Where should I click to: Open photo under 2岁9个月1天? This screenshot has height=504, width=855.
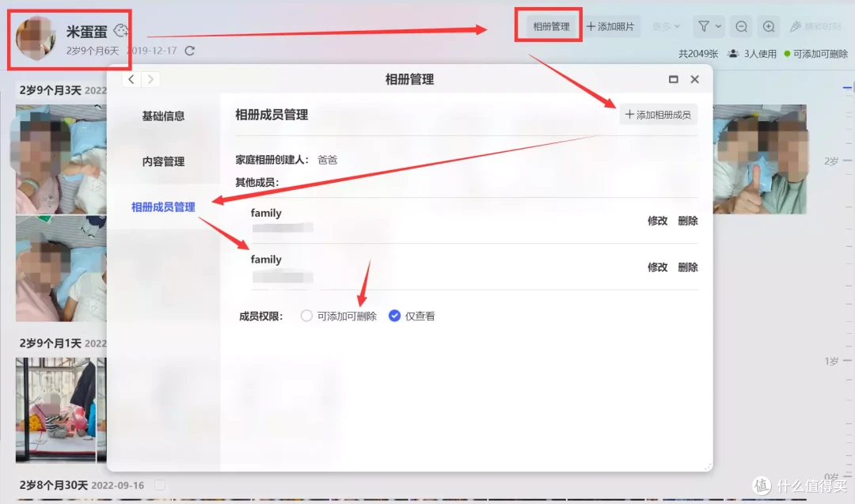coord(55,411)
